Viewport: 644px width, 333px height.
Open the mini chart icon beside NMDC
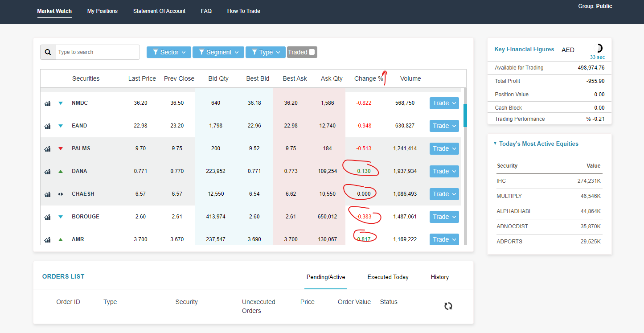coord(47,103)
